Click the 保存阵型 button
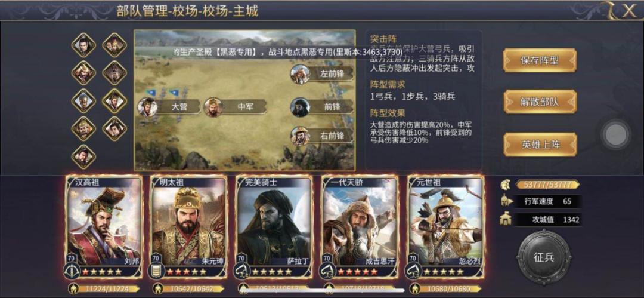Screen dimensions: 644x298 point(540,60)
